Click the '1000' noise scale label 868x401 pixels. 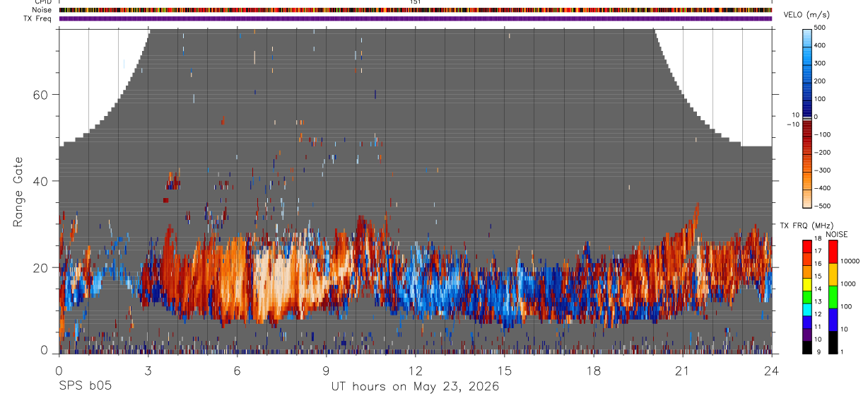[x=849, y=284]
